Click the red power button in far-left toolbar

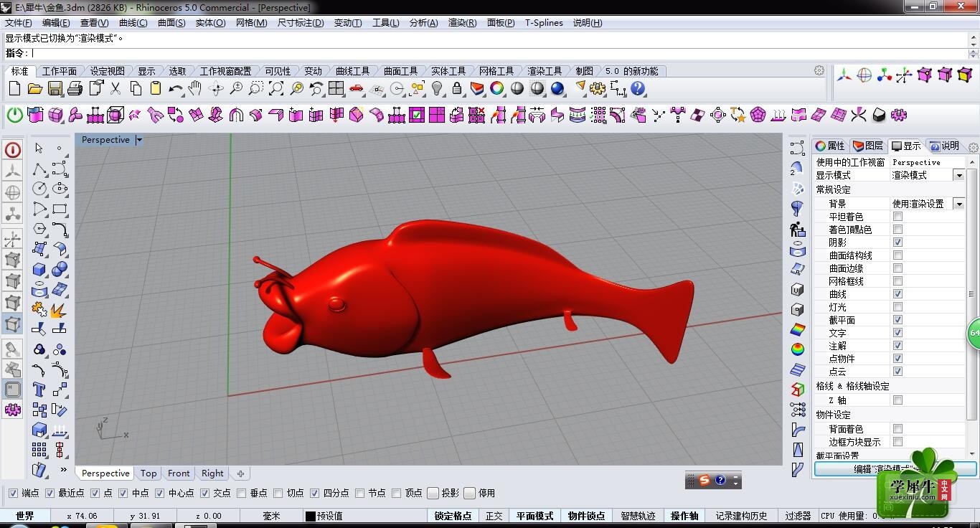(x=12, y=150)
